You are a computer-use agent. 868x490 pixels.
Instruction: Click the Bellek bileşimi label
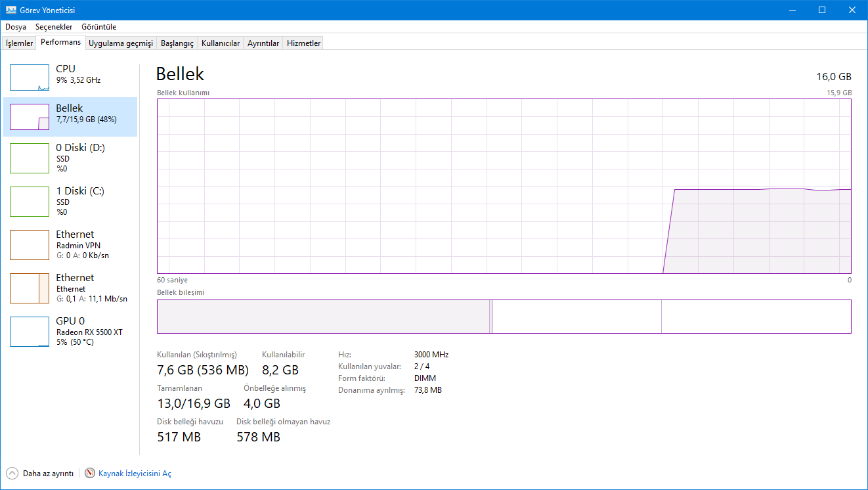pyautogui.click(x=181, y=292)
